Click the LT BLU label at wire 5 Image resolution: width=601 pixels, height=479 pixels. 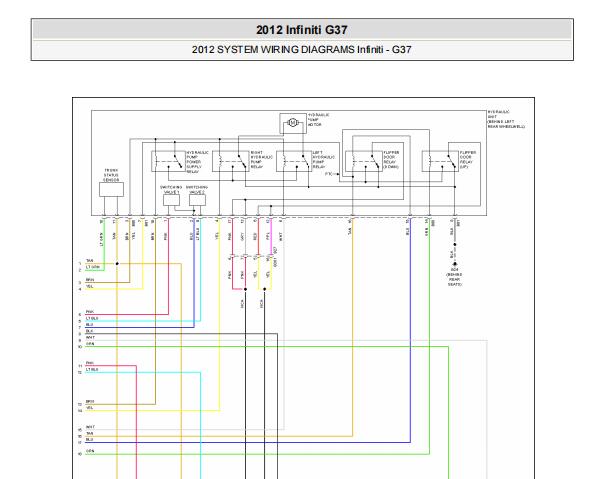pos(92,318)
